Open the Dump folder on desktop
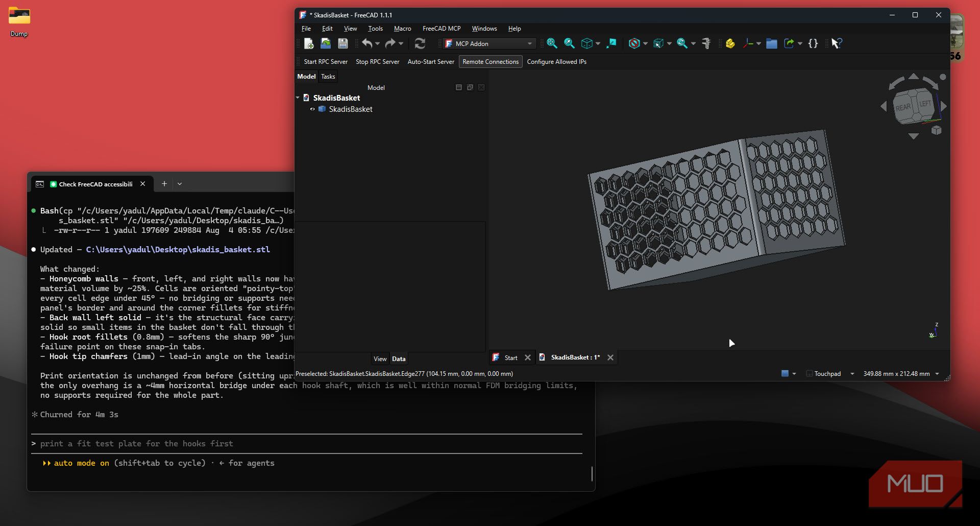This screenshot has width=980, height=526. 19,22
